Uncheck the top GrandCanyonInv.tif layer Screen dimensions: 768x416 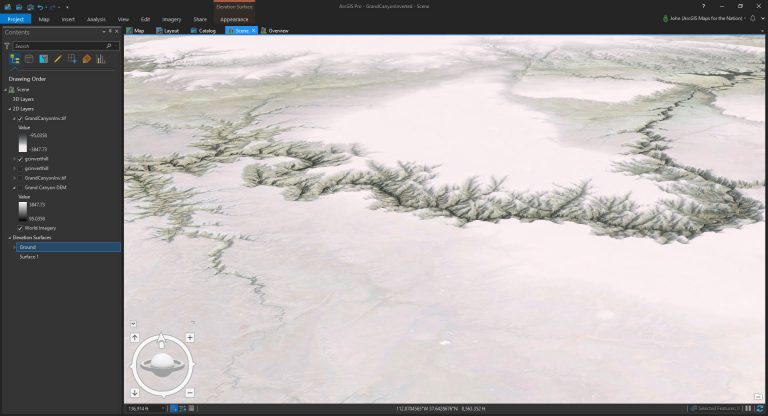pos(20,119)
